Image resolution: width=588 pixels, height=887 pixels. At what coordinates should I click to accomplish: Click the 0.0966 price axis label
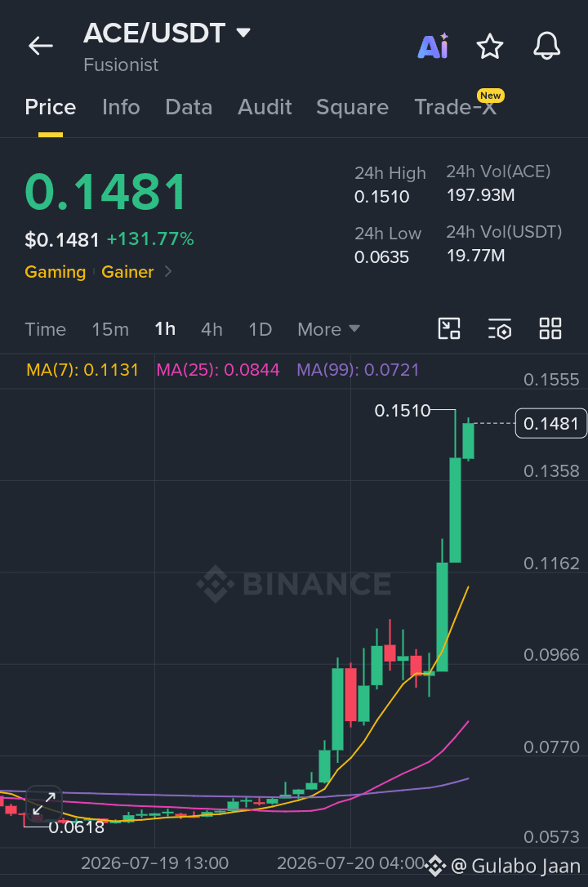coord(551,655)
